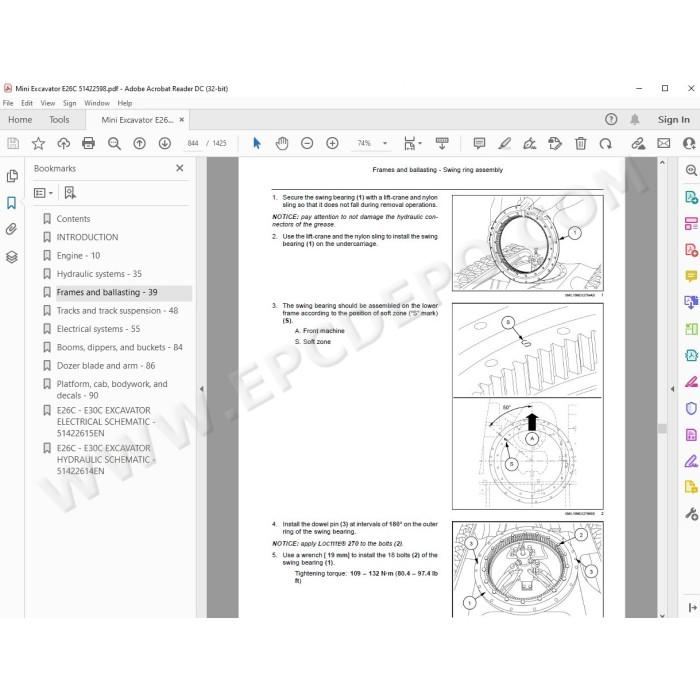The height and width of the screenshot is (700, 700).
Task: Close the Bookmarks panel
Action: tap(179, 168)
